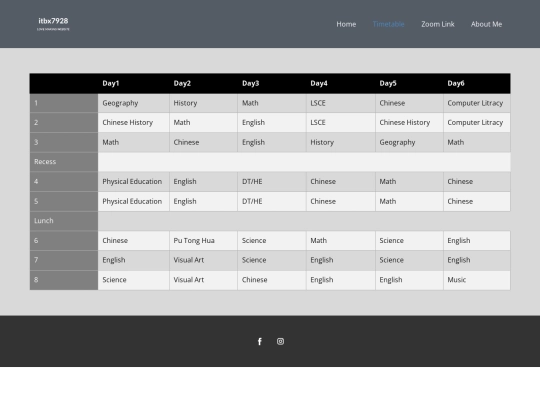Open the Zoom Link page
Viewport: 540px width, 405px height.
(x=438, y=24)
